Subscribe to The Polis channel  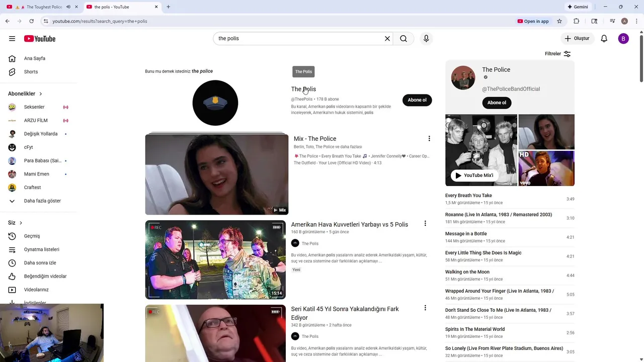pyautogui.click(x=417, y=100)
